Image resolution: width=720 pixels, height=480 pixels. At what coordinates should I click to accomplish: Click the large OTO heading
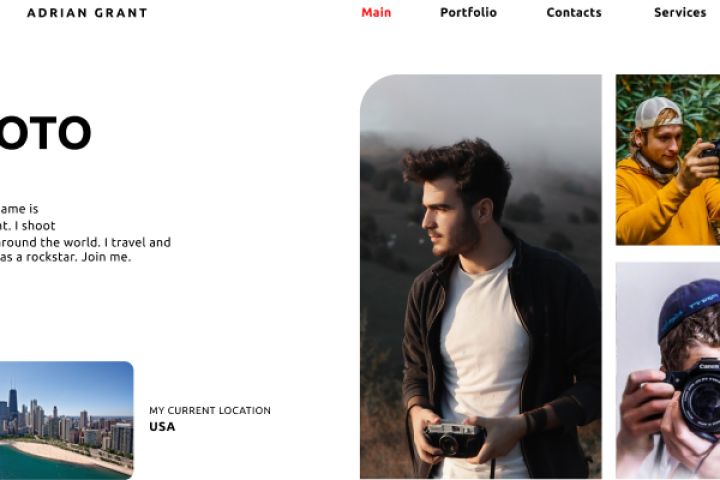pyautogui.click(x=45, y=133)
